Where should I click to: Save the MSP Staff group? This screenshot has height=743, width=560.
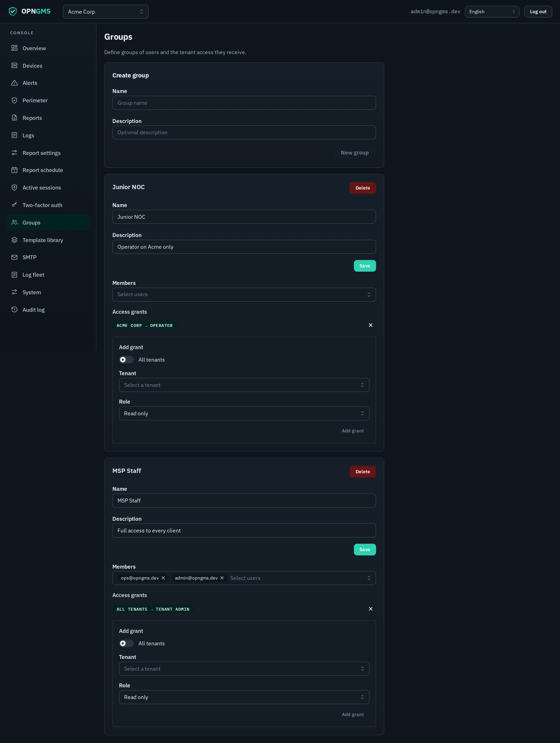click(365, 550)
